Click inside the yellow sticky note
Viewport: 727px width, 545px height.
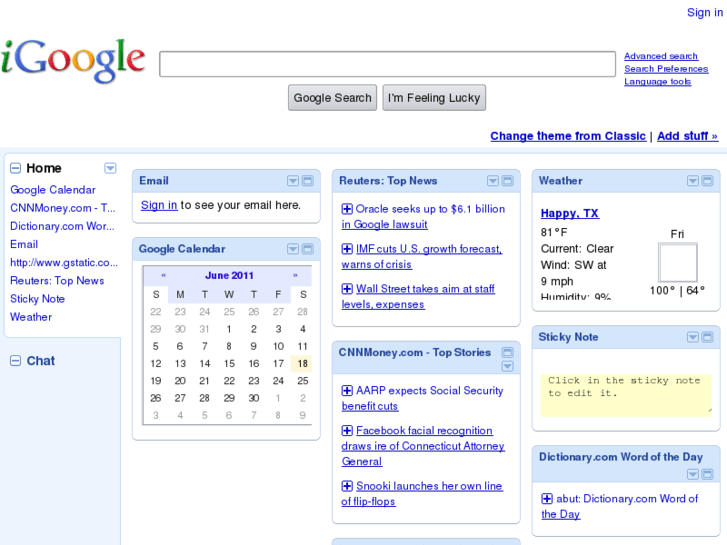click(x=626, y=395)
